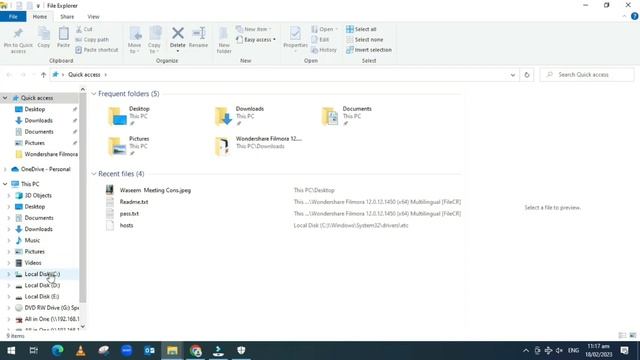Collapse This PC in navigation pane
The image size is (640, 360).
[x=5, y=184]
